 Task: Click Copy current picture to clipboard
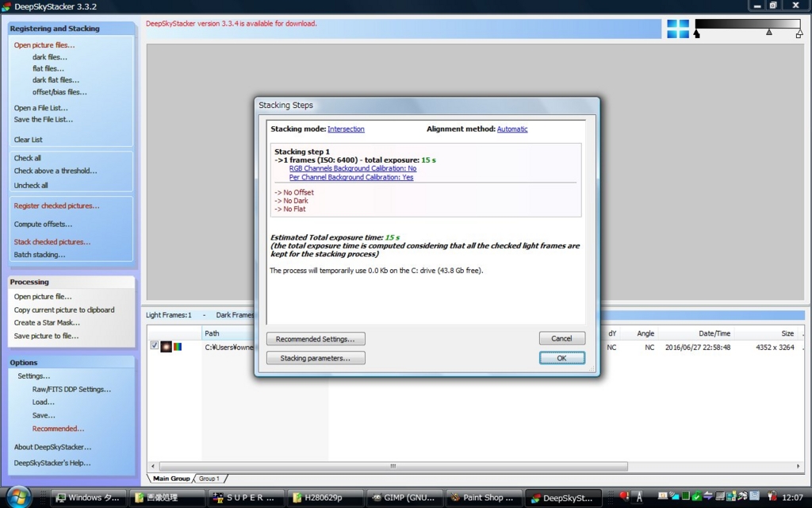point(64,310)
